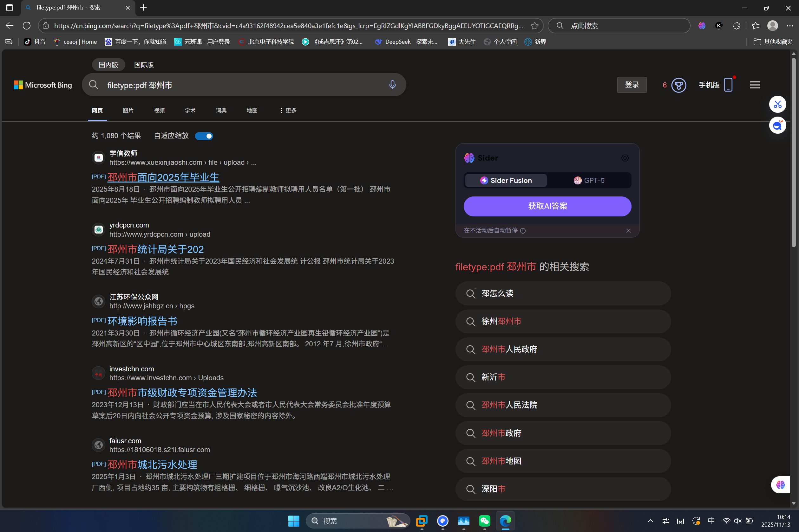Screen dimensions: 799x532
Task: Switch to the 图片 search tab
Action: point(128,110)
